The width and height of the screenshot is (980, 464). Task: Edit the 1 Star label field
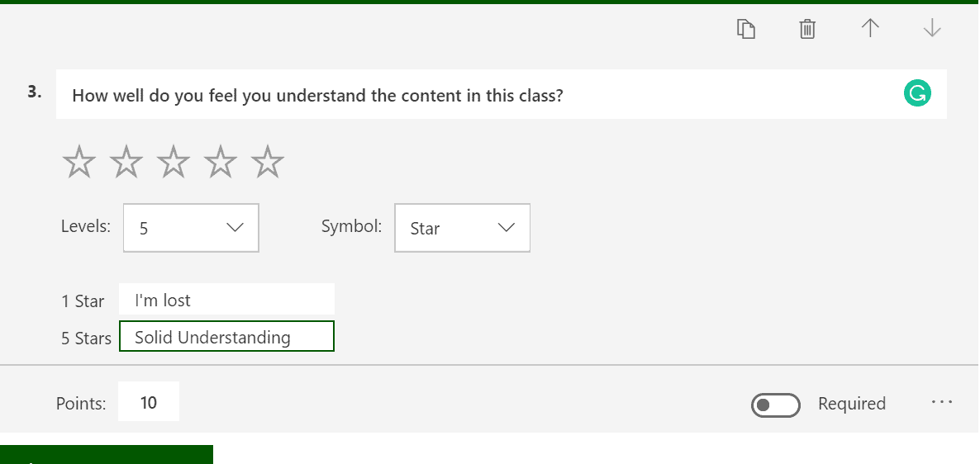click(227, 299)
